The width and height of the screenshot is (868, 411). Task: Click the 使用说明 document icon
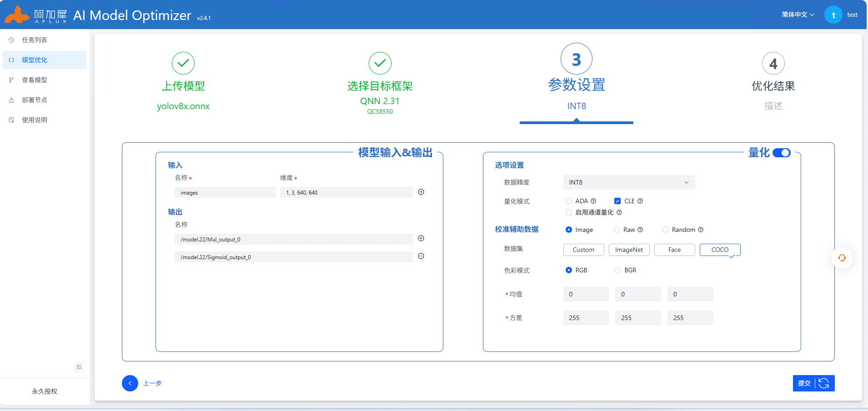[x=11, y=120]
